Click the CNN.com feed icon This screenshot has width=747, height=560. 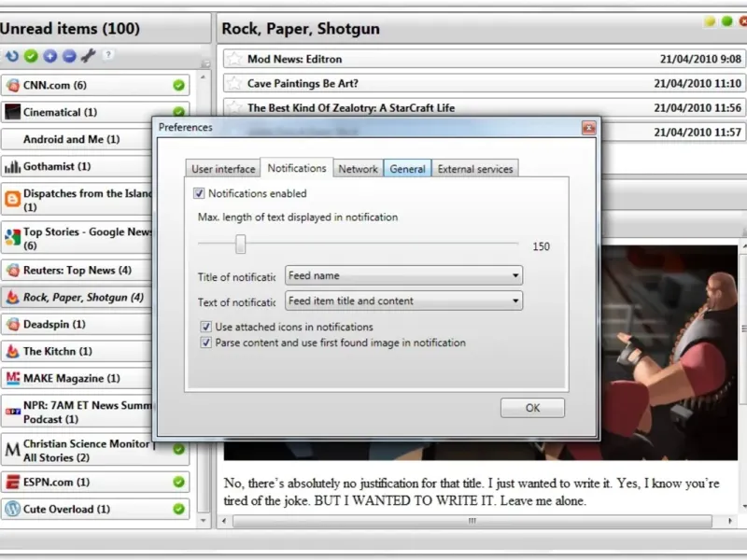13,85
